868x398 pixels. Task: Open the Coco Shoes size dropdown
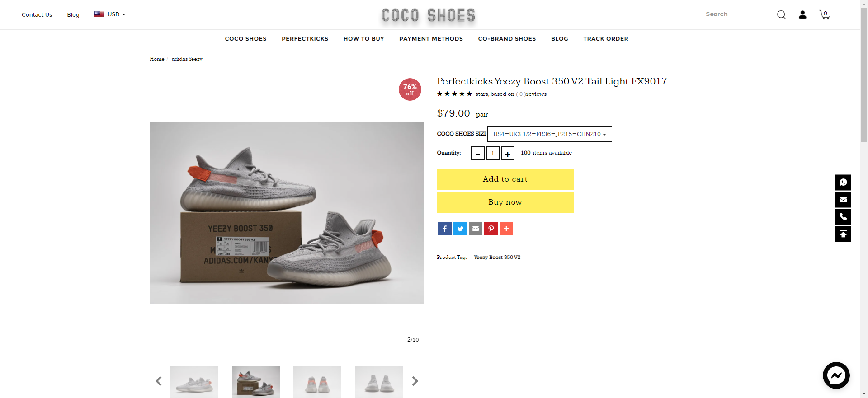click(550, 134)
